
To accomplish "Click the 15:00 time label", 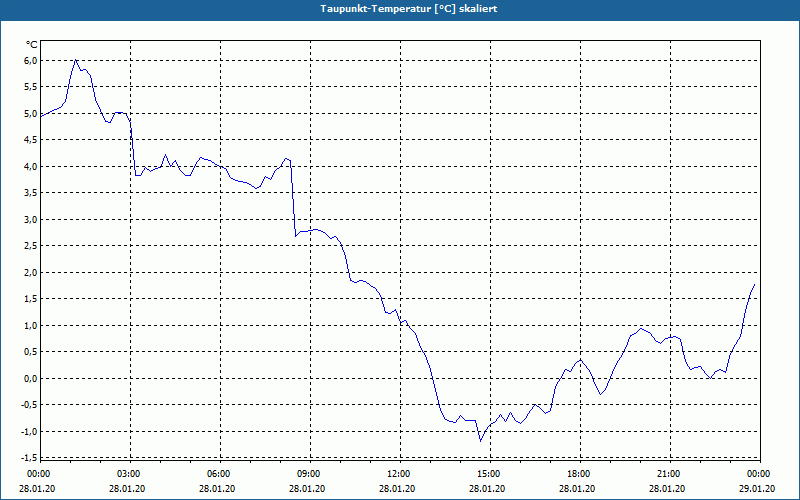I will click(490, 474).
